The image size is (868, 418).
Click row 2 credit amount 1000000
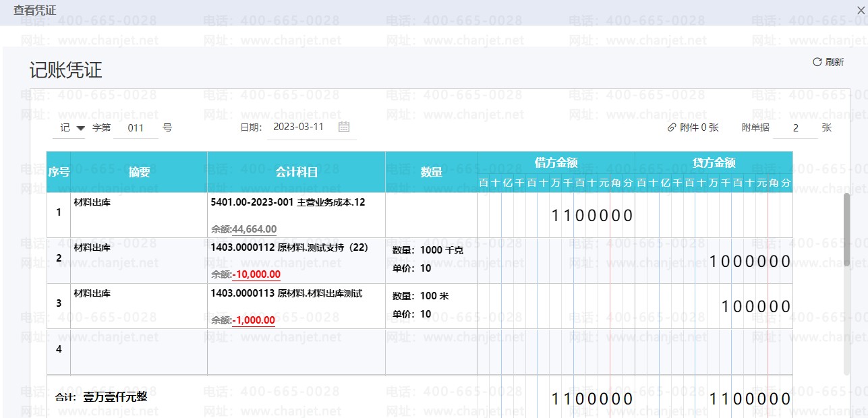750,262
